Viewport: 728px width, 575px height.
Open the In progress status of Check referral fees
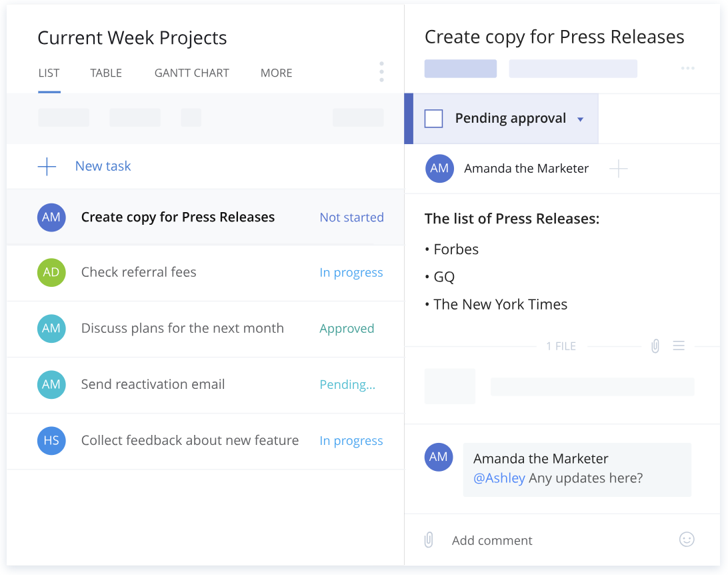coord(351,273)
